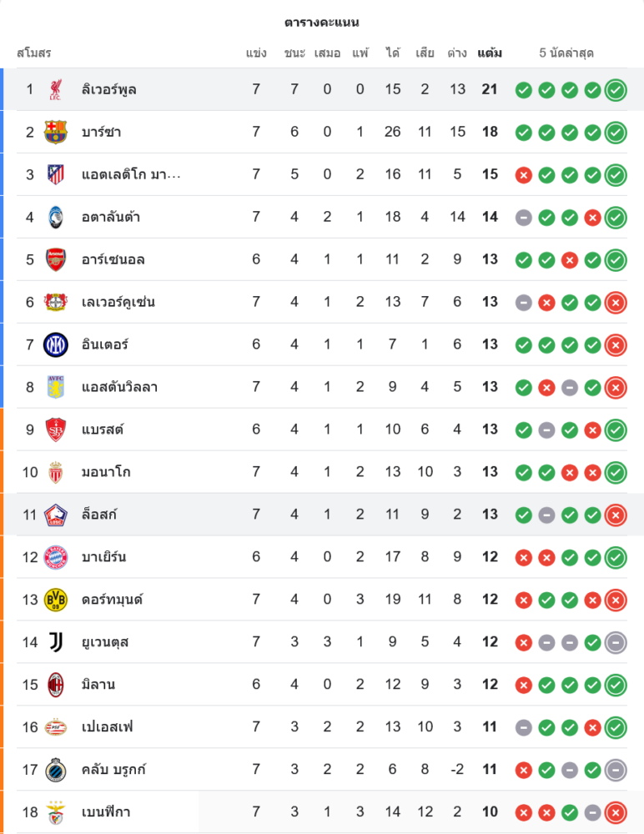Screen dimensions: 644x834
Task: Click the Inter club crest icon
Action: tap(56, 344)
